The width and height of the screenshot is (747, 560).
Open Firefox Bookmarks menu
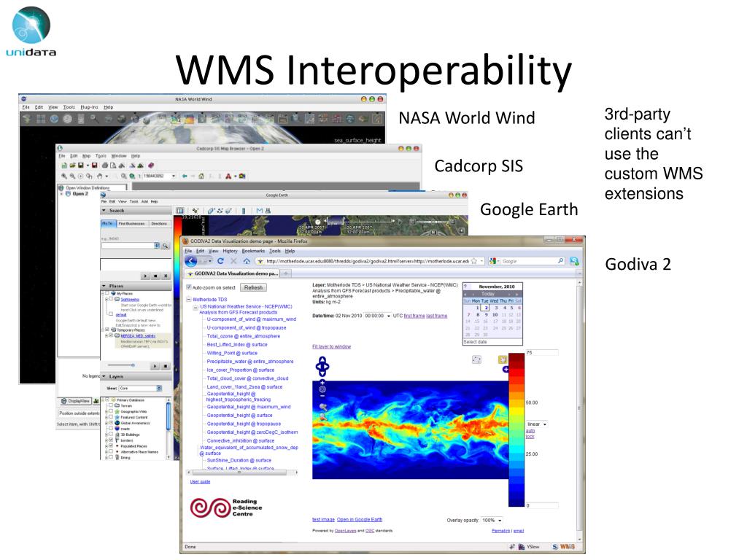coord(253,251)
